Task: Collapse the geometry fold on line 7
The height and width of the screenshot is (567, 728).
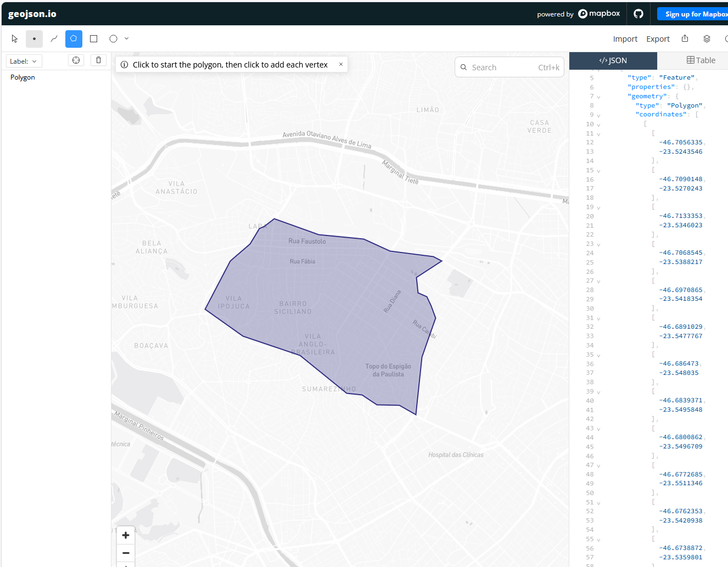Action: [x=598, y=97]
